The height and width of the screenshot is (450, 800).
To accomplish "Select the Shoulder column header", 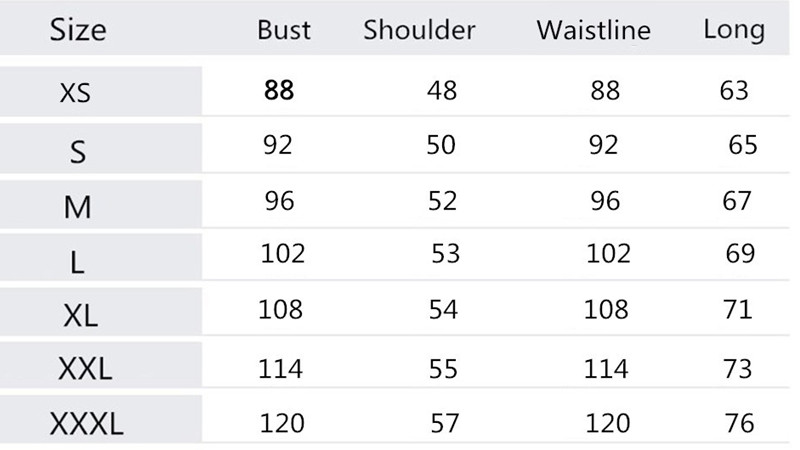I will coord(419,30).
